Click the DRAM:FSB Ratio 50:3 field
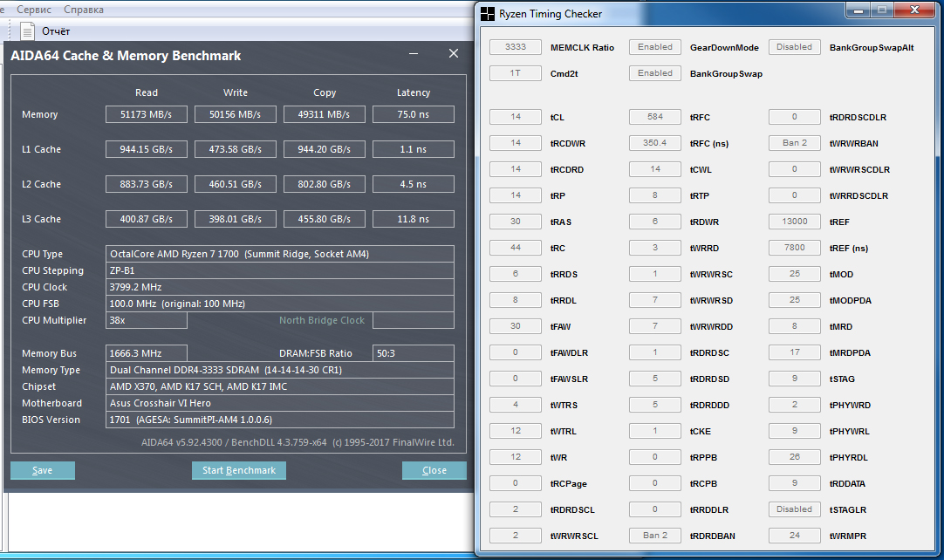944x560 pixels. point(414,353)
